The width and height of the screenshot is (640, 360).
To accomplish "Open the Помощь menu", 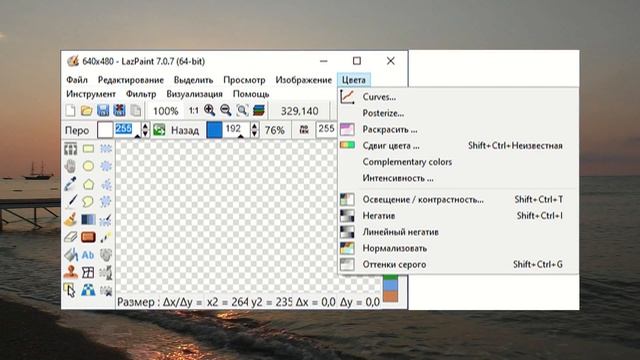I will click(x=251, y=94).
